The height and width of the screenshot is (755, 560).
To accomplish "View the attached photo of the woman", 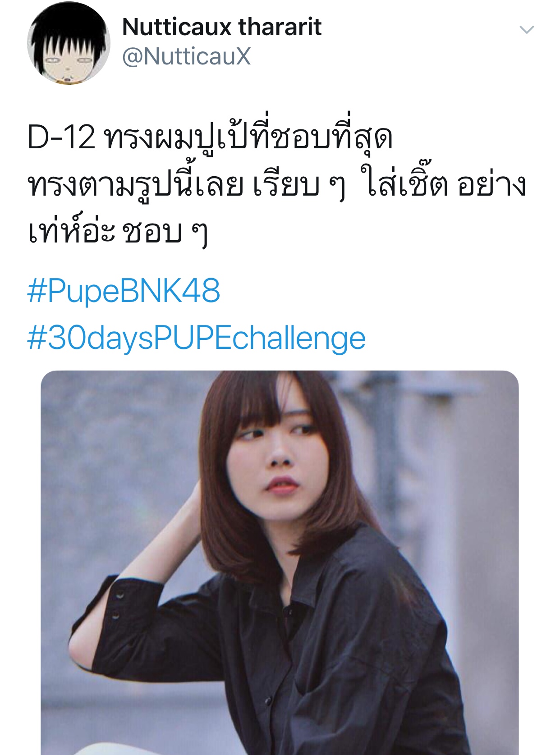I will [280, 563].
